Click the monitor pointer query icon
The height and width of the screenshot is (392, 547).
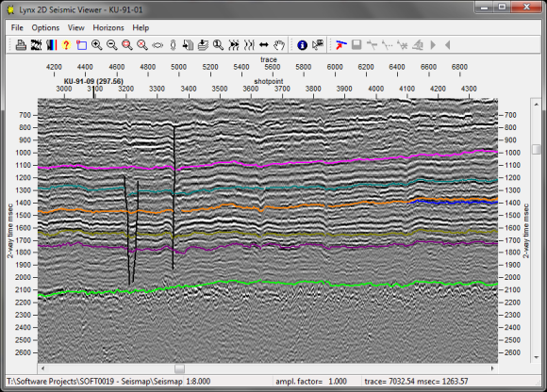tap(318, 45)
